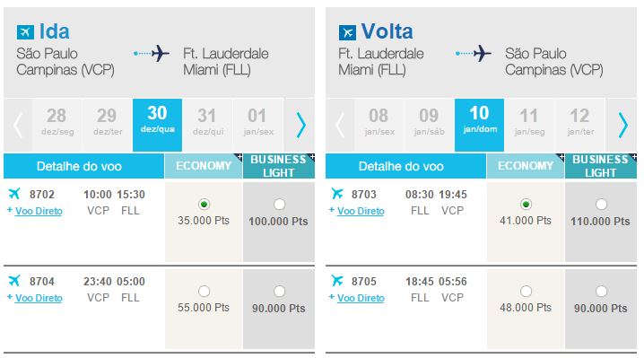
Task: Click plane icon beside flight 8704
Action: coord(14,280)
